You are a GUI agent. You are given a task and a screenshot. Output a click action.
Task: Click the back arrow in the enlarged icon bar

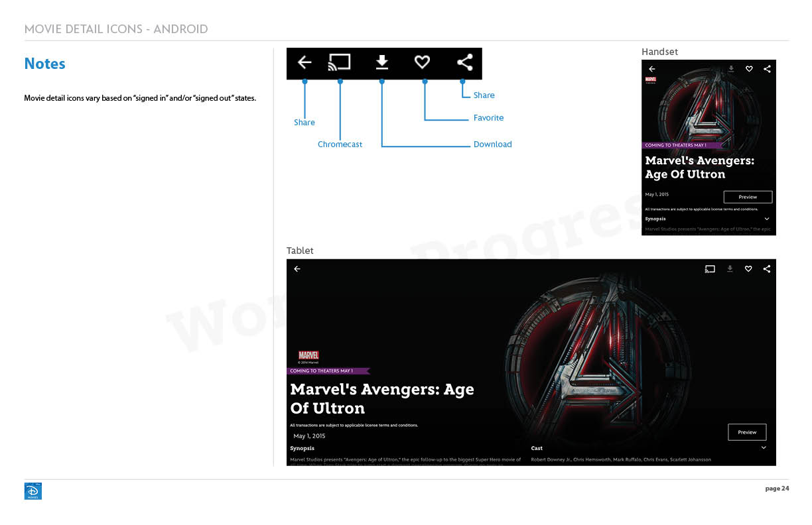click(304, 62)
